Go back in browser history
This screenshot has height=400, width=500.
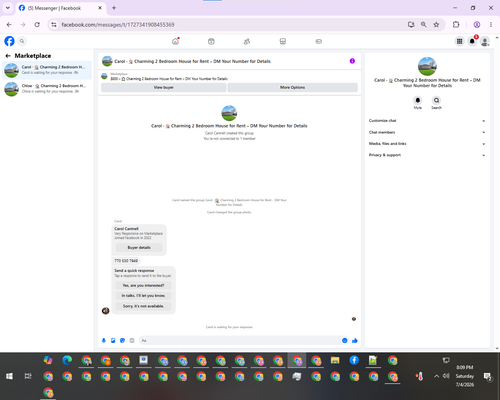coord(9,24)
